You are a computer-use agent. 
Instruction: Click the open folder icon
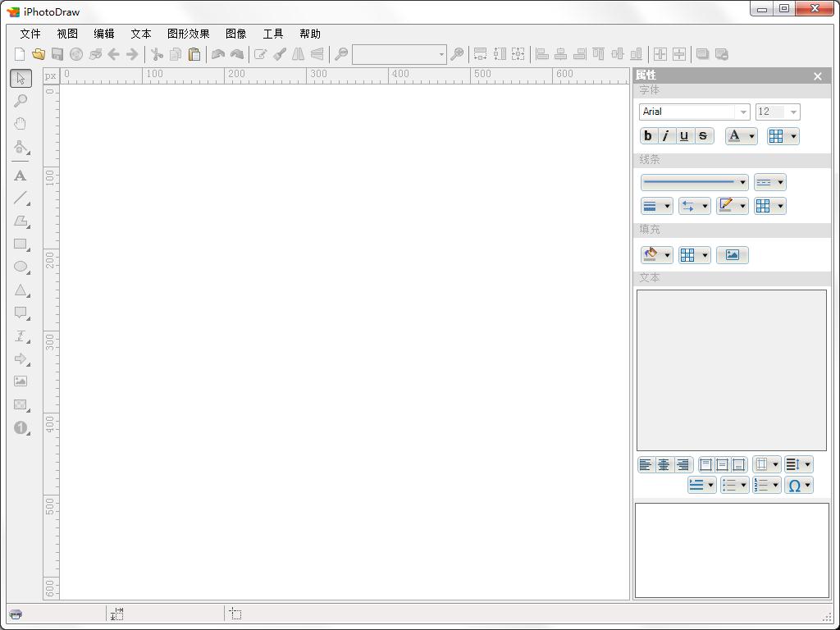coord(39,54)
